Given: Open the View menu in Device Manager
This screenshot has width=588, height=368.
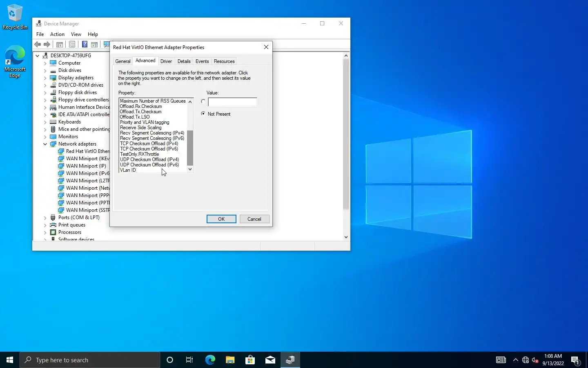Looking at the screenshot, I should coord(76,34).
